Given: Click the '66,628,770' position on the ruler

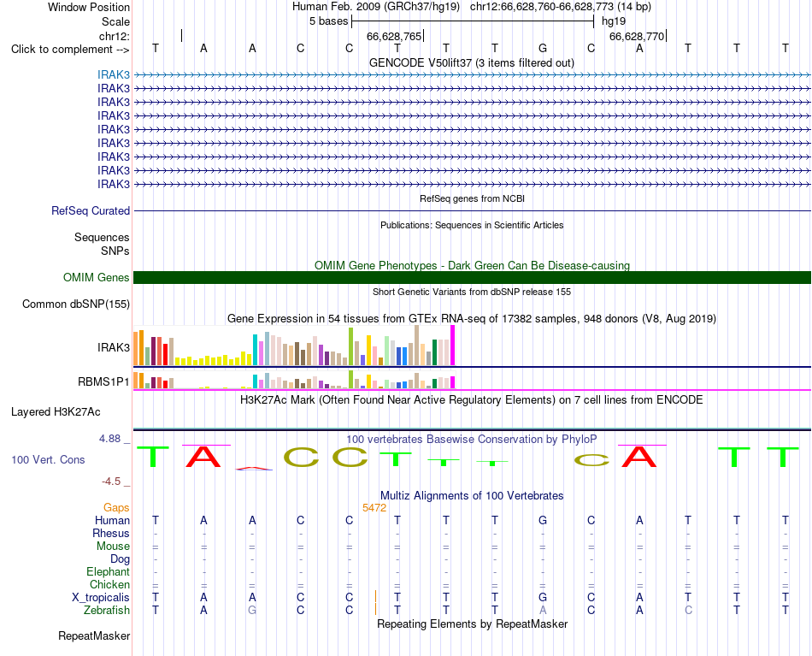Looking at the screenshot, I should tap(637, 36).
